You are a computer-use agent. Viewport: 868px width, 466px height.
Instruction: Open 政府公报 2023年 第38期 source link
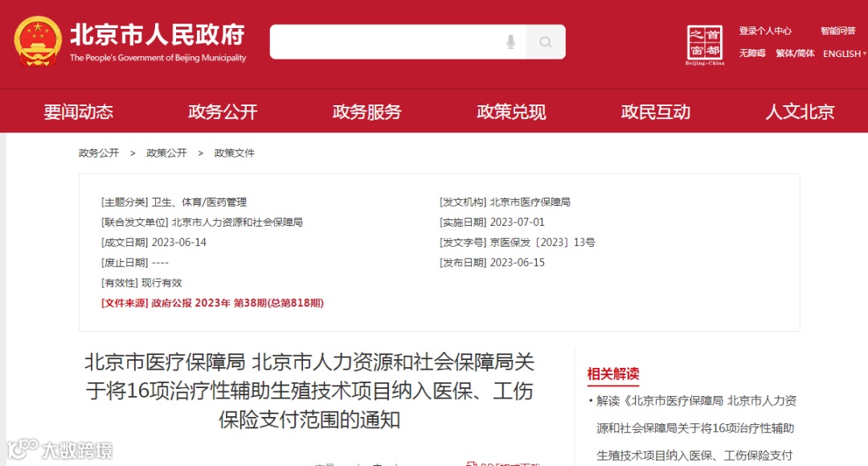(x=237, y=303)
